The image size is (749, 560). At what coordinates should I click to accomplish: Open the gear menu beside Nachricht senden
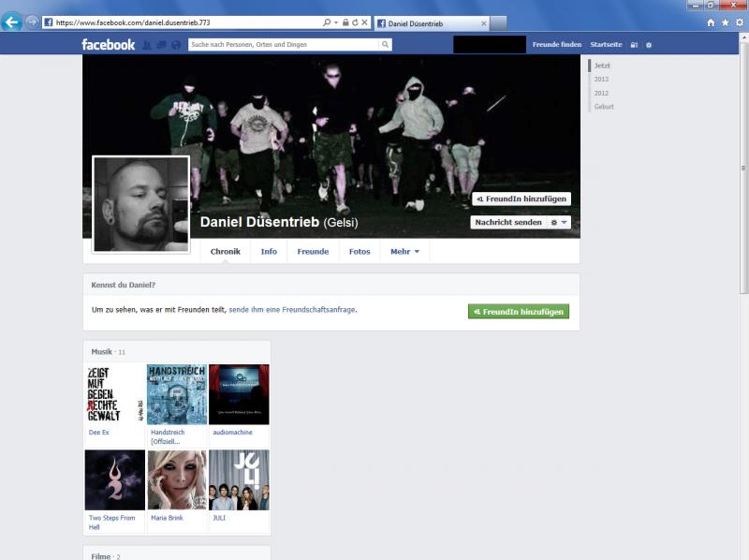[x=553, y=223]
